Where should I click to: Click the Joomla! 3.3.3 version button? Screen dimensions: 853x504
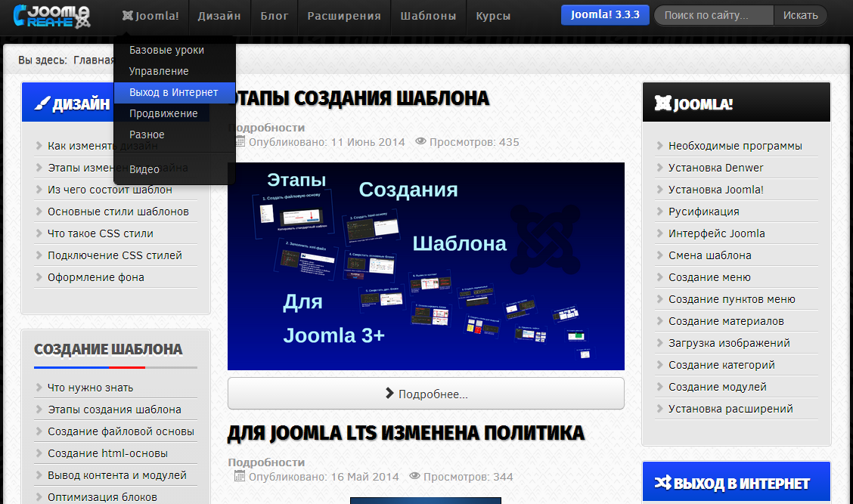(x=604, y=15)
